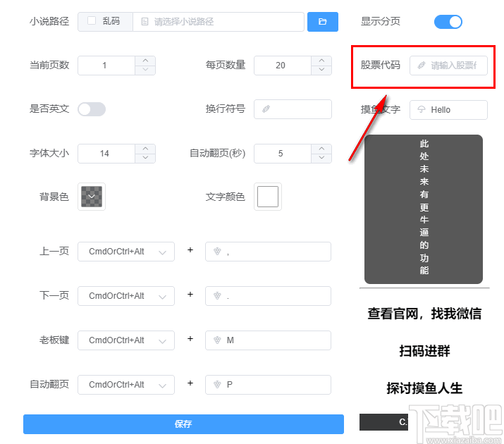Screen dimensions: 504x444
Task: Click the 字体大小 field showing 14
Action: [x=106, y=154]
